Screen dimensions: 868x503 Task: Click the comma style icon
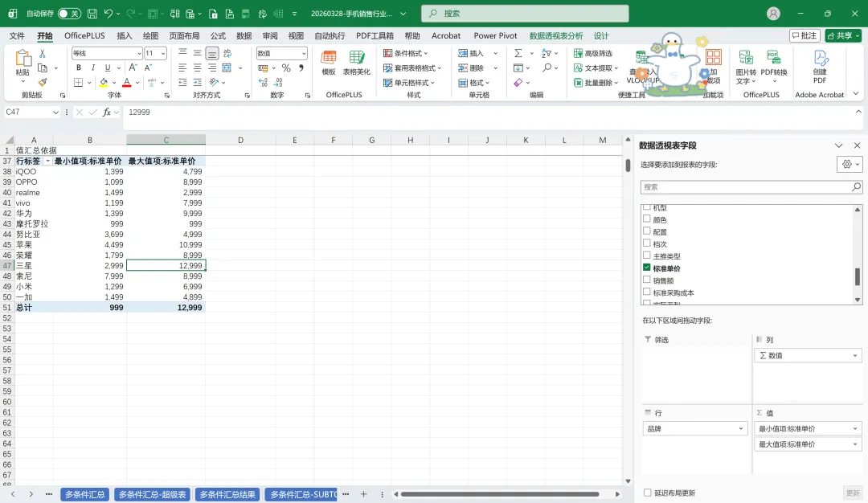coord(301,68)
